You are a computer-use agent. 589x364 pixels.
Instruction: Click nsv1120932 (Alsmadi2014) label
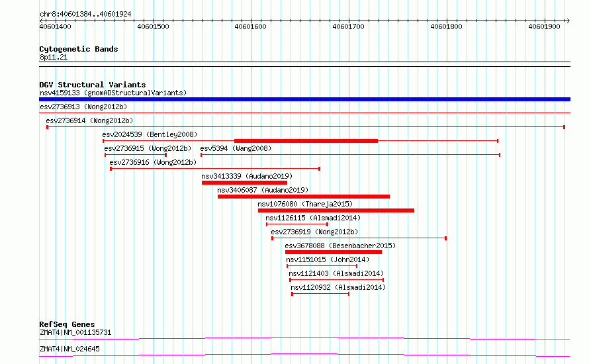[338, 287]
